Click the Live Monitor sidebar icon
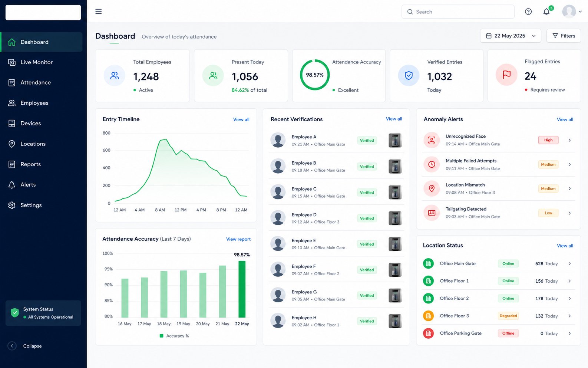 coord(12,62)
